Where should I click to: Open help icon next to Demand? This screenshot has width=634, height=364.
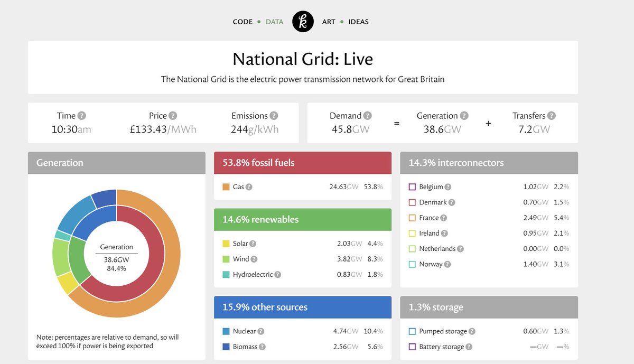click(x=368, y=116)
